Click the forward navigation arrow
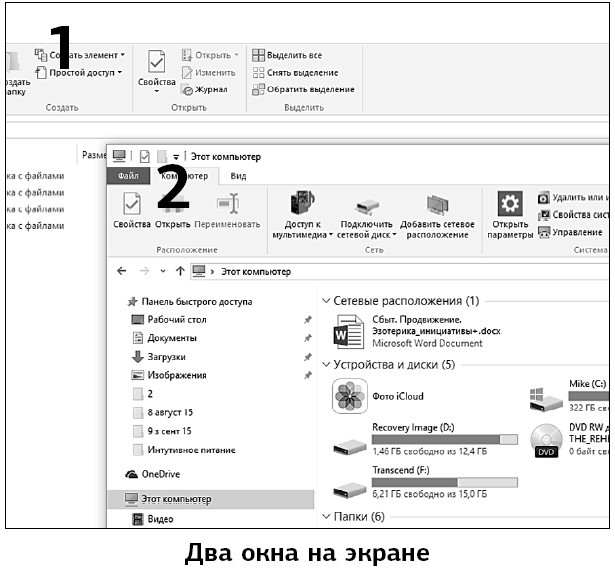The width and height of the screenshot is (615, 569). point(145,271)
